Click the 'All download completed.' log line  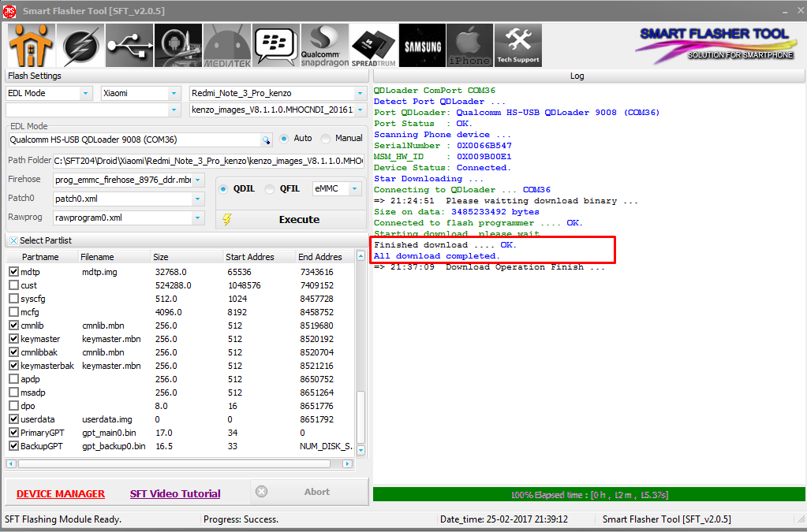436,256
